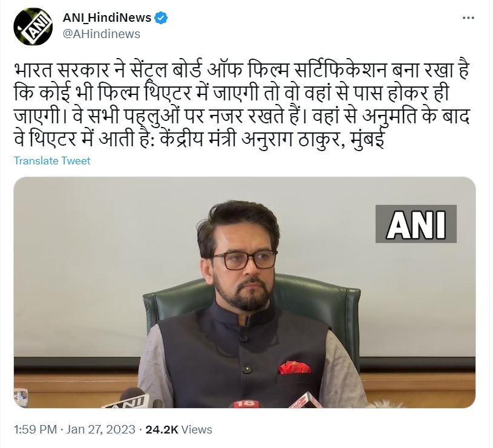Click the ANI watermark on the video
Screen dimensions: 493x448
416,224
